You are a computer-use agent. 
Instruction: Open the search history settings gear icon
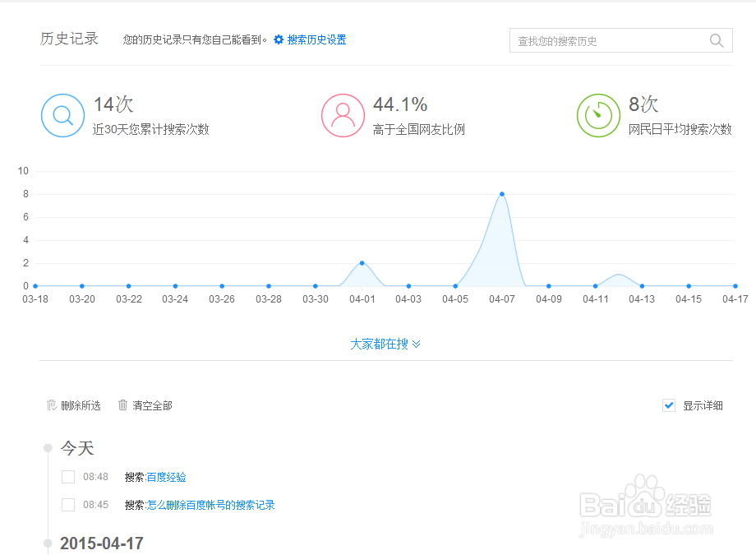click(279, 39)
